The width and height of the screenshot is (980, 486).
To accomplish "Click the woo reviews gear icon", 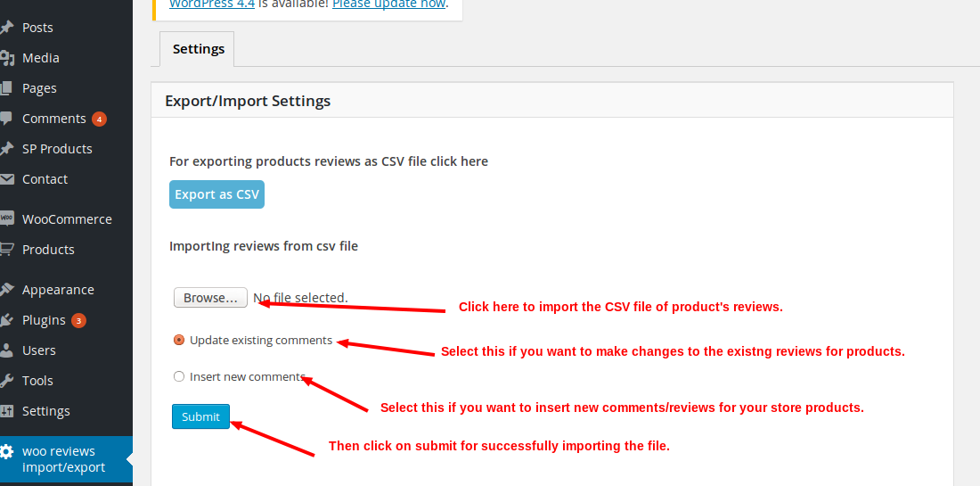I will coord(7,451).
